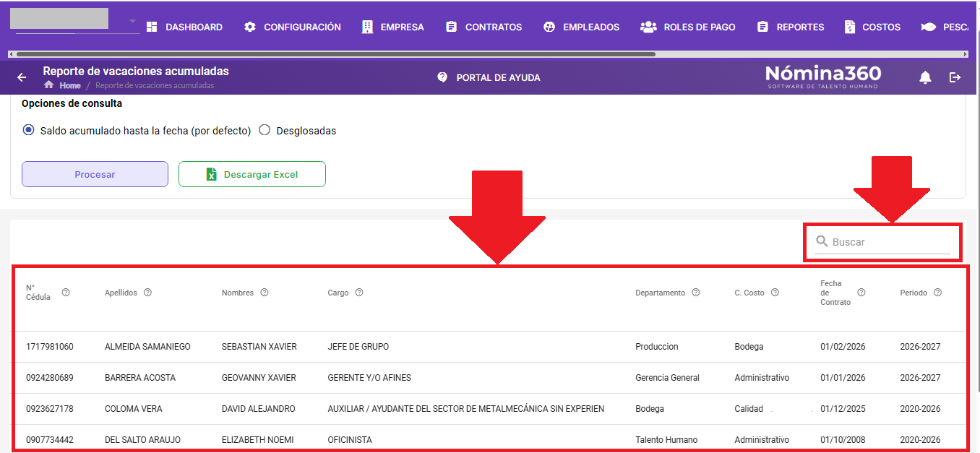This screenshot has height=453, width=980.
Task: Click DAVID ALEJANDRO cell
Action: tap(259, 409)
